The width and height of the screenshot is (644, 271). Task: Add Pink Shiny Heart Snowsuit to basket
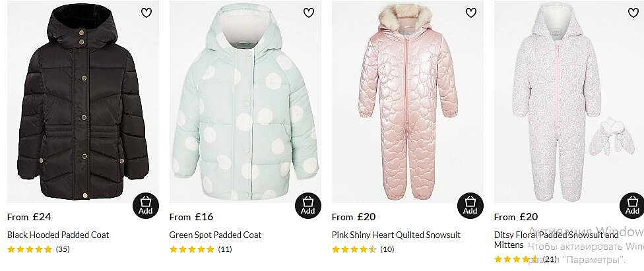click(x=470, y=206)
